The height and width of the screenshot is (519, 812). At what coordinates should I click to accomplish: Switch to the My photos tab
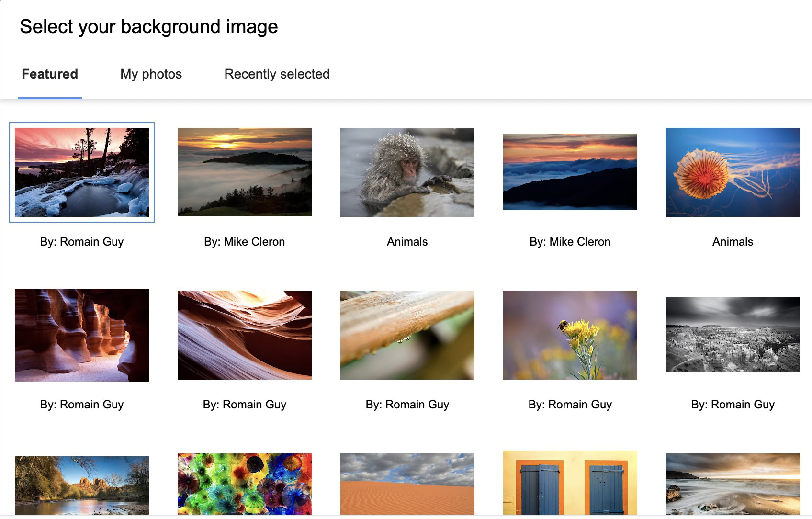click(x=151, y=74)
